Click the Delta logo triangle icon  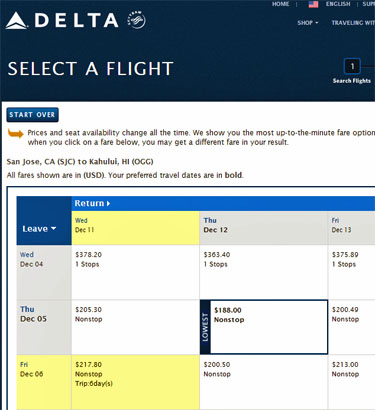[16, 21]
